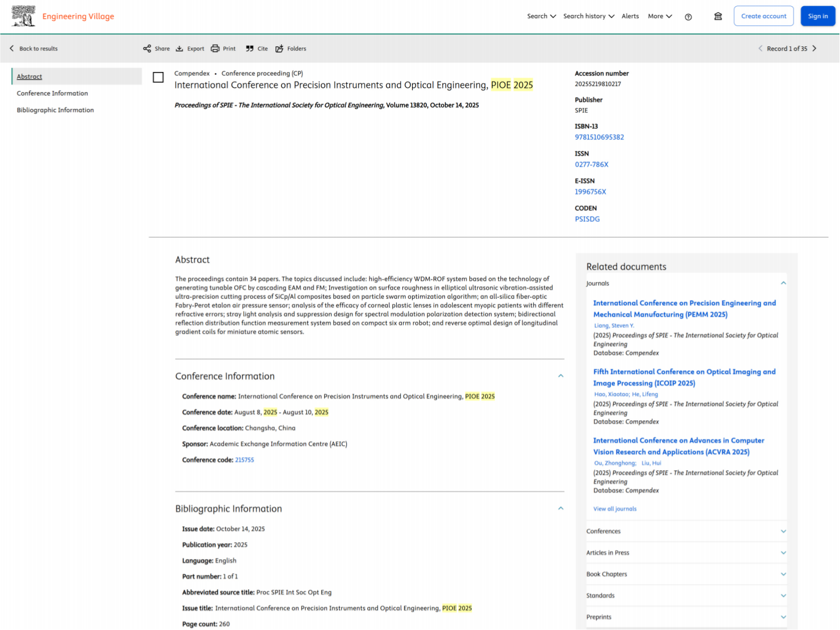The image size is (840, 630).
Task: Click the Create account button
Action: [x=763, y=16]
